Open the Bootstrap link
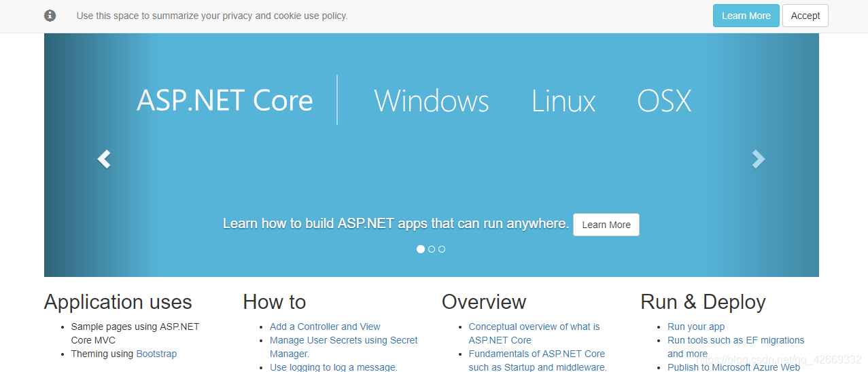 (x=156, y=354)
